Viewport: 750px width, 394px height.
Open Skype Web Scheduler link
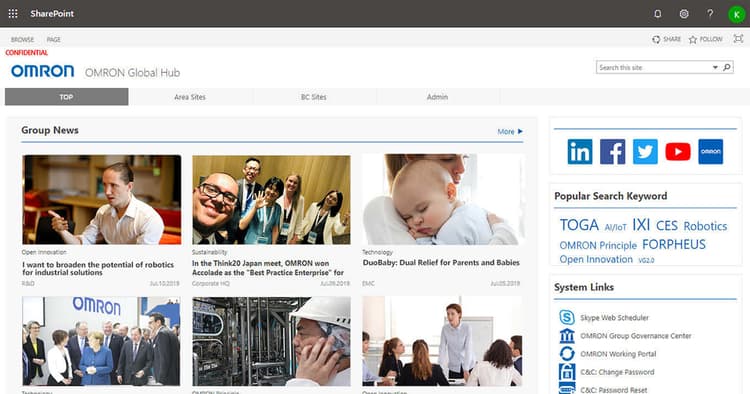pyautogui.click(x=615, y=317)
